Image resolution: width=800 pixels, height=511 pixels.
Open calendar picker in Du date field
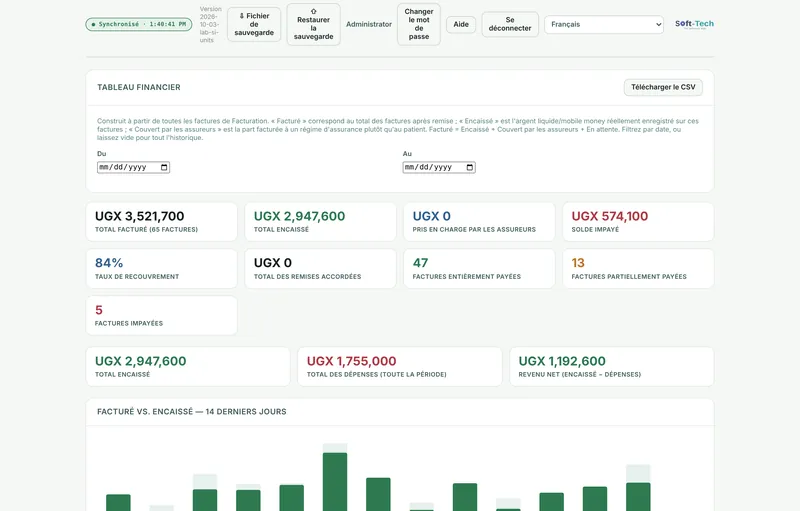click(164, 167)
